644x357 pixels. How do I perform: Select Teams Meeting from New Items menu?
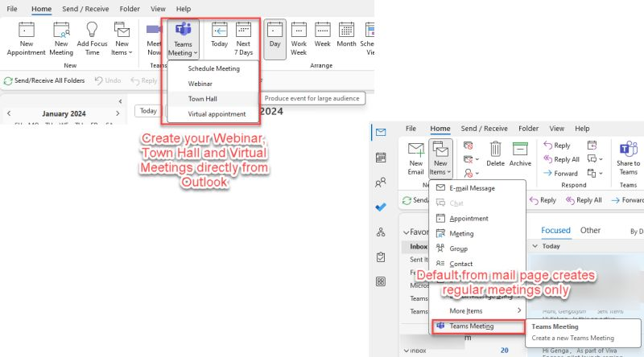point(478,326)
